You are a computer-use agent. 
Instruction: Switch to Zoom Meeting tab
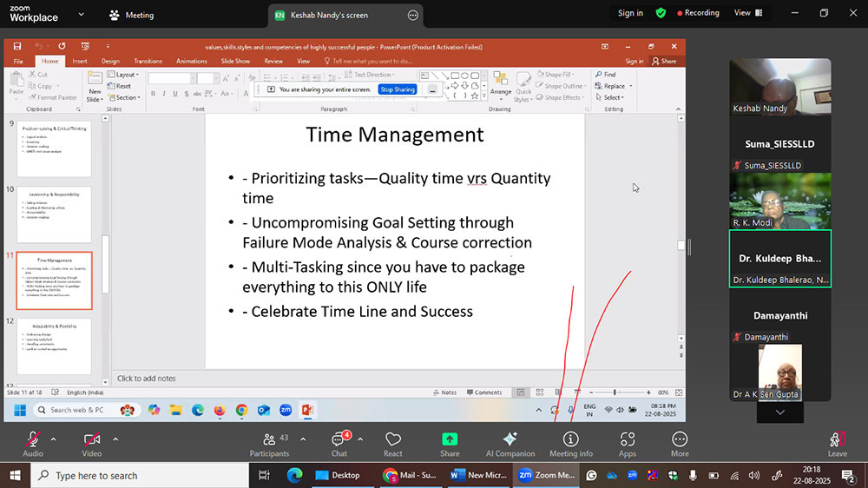pos(132,16)
